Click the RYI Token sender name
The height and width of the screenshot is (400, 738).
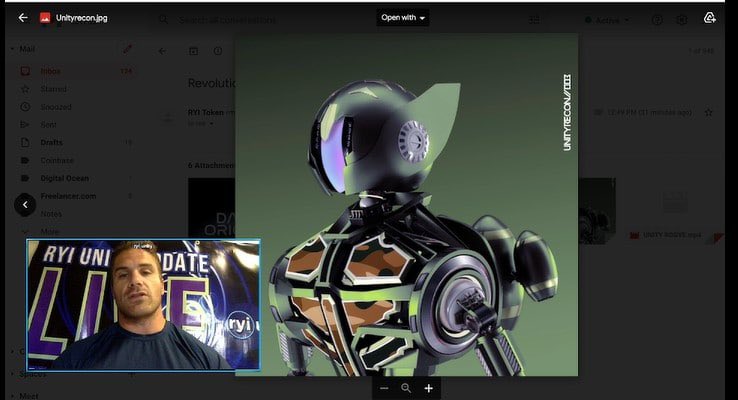tap(206, 112)
